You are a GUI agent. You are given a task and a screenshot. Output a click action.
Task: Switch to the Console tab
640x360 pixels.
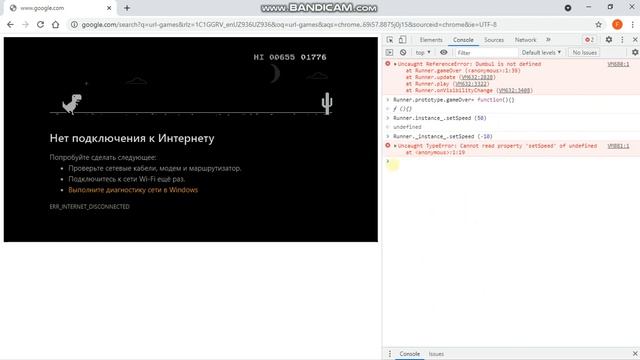463,40
